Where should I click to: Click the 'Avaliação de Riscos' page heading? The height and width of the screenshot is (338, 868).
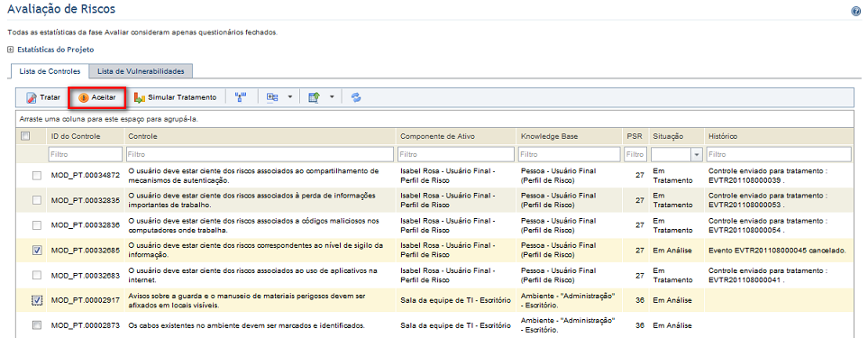coord(61,9)
